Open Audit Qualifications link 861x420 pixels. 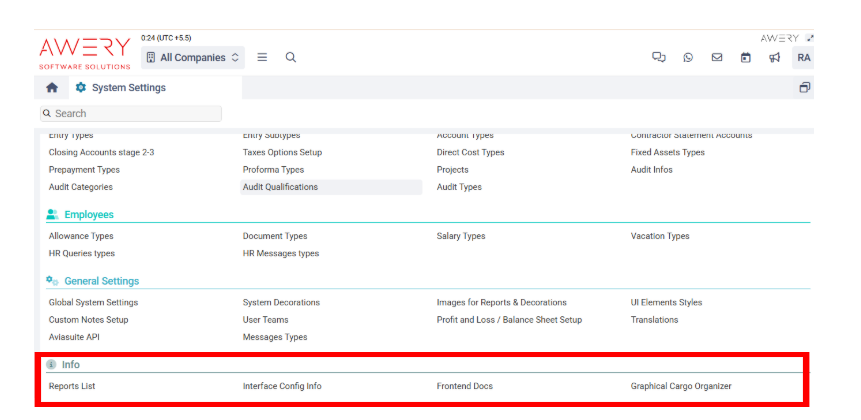click(x=280, y=187)
